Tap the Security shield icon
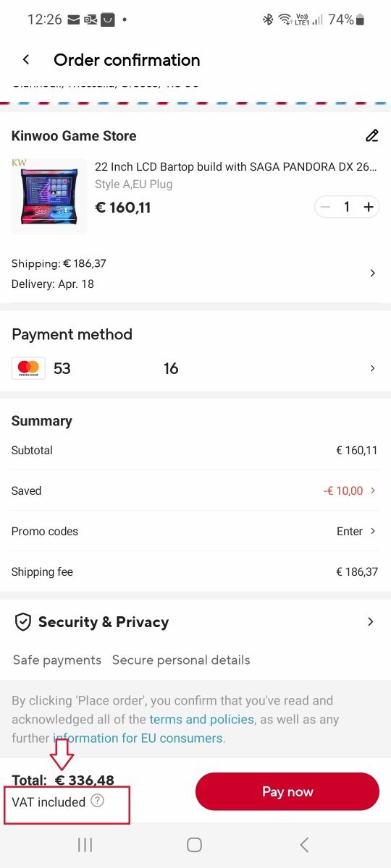This screenshot has width=391, height=868. (23, 622)
